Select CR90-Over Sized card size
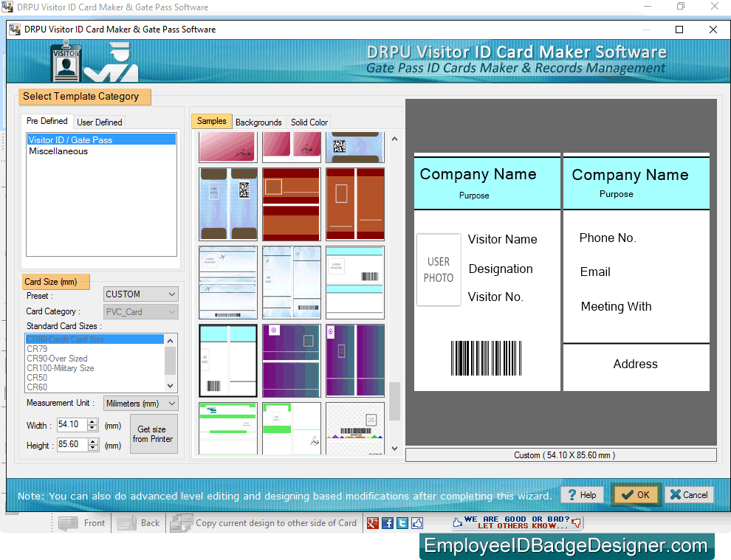Image resolution: width=731 pixels, height=560 pixels. (95, 359)
